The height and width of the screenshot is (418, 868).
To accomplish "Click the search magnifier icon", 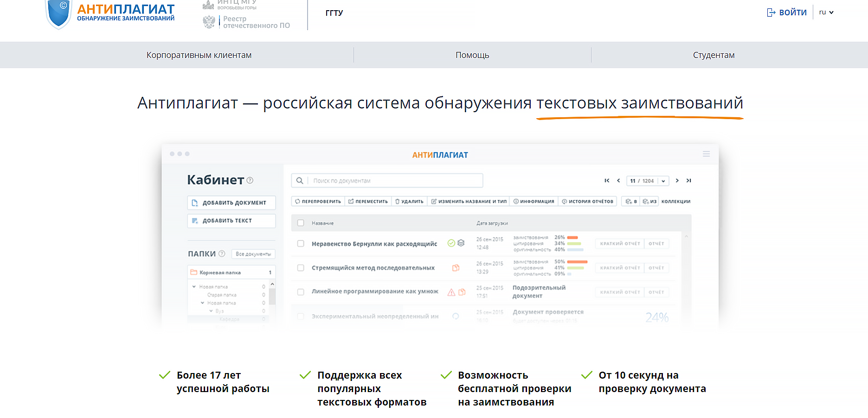I will 300,181.
